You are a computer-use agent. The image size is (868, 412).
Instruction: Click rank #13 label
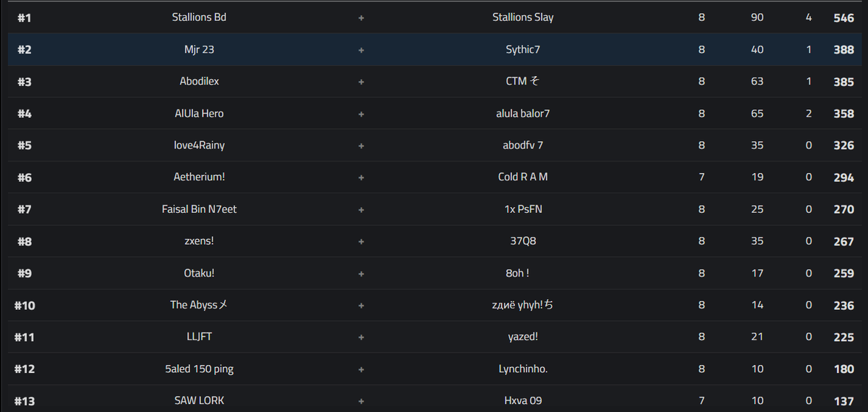click(x=25, y=401)
